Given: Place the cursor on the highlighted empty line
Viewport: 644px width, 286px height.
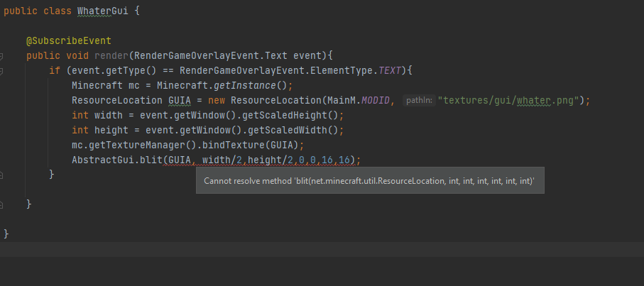Looking at the screenshot, I should click(320, 249).
